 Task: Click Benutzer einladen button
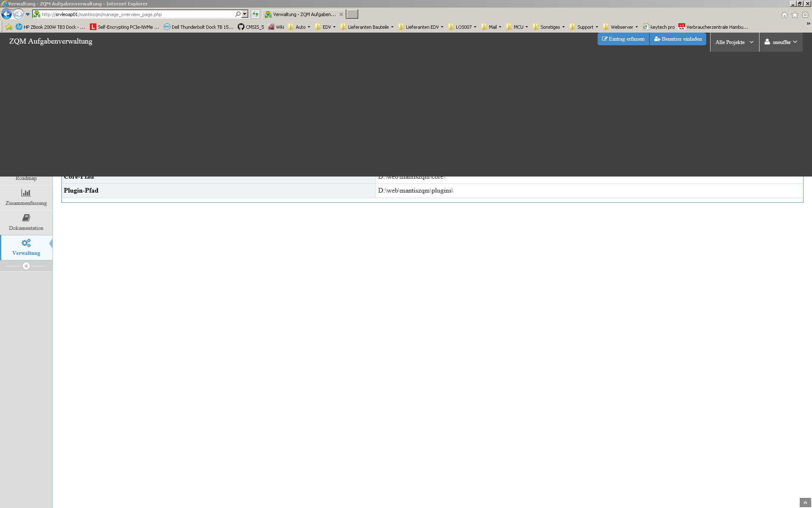click(x=678, y=39)
